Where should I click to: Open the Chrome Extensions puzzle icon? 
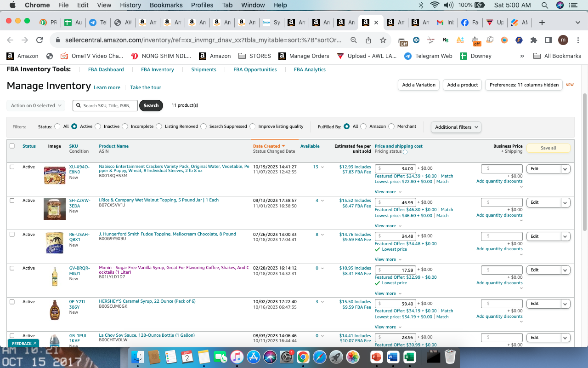pos(534,40)
